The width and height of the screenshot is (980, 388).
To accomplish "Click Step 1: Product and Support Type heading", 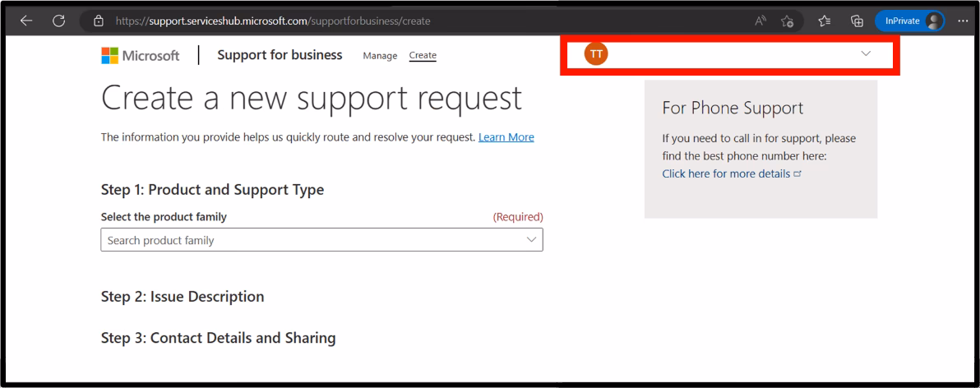I will 212,189.
